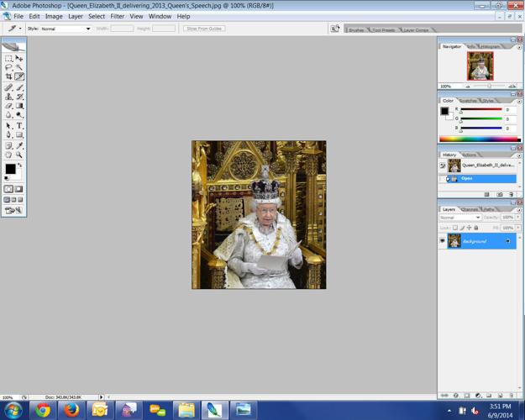Select the Zoom tool in toolbox

coord(19,155)
